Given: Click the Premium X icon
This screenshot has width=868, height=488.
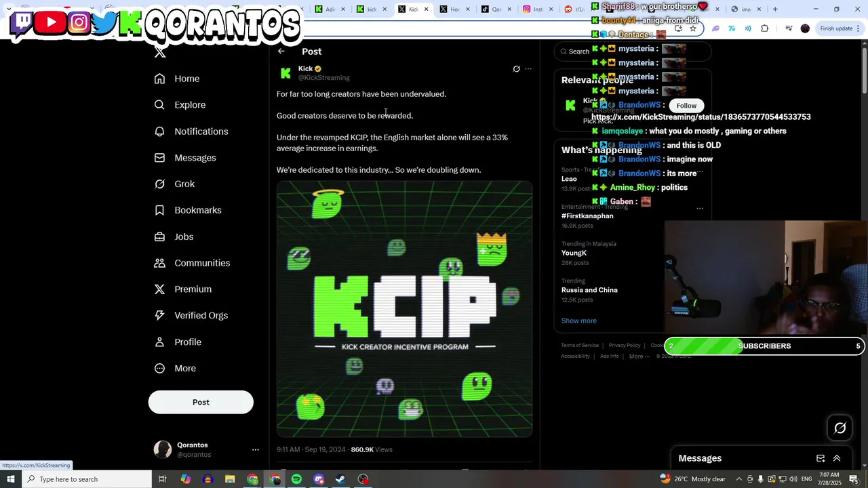Looking at the screenshot, I should pos(159,289).
